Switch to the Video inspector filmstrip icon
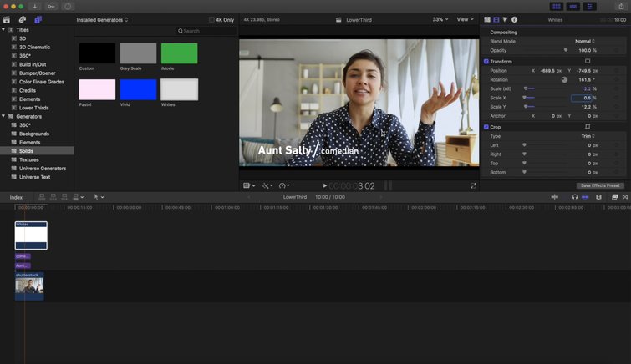Image resolution: width=631 pixels, height=364 pixels. pos(496,19)
